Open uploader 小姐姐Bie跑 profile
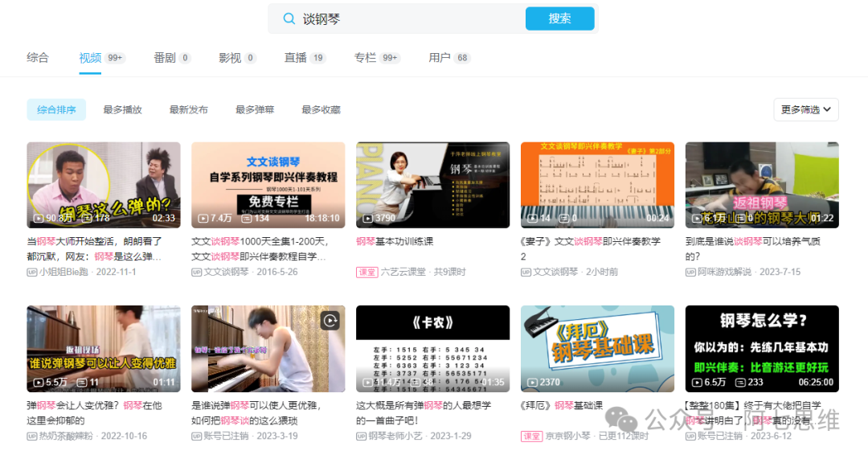 coord(63,272)
